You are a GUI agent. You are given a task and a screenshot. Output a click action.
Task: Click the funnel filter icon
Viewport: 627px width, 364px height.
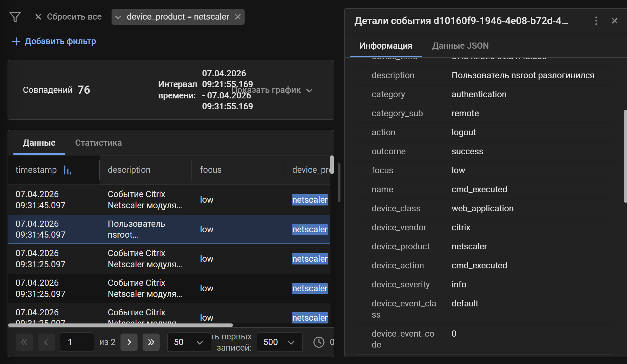click(x=15, y=17)
